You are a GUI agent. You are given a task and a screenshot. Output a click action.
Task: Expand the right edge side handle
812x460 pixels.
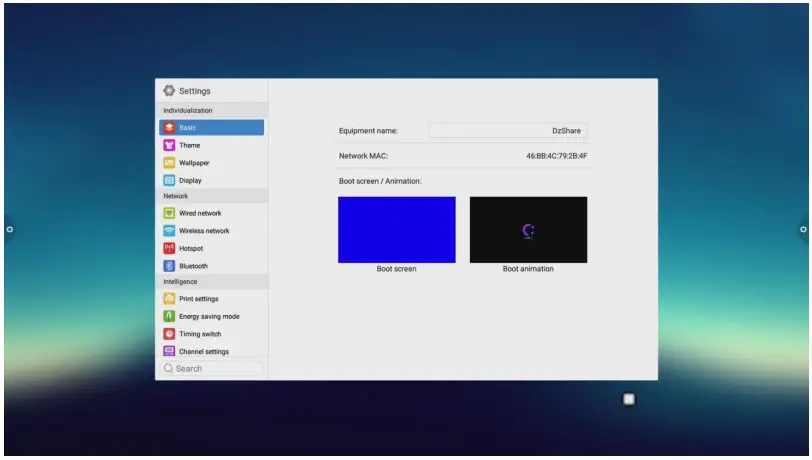click(803, 230)
